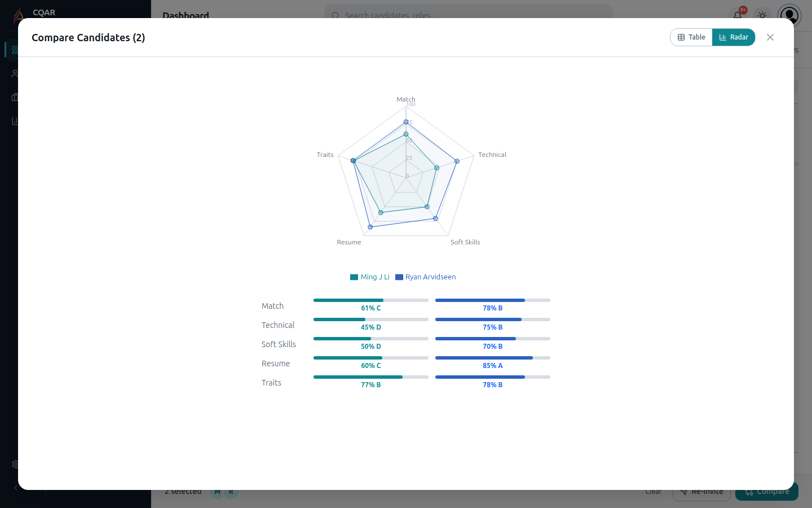Click the Resume row label in score list
This screenshot has width=812, height=508.
tap(276, 364)
